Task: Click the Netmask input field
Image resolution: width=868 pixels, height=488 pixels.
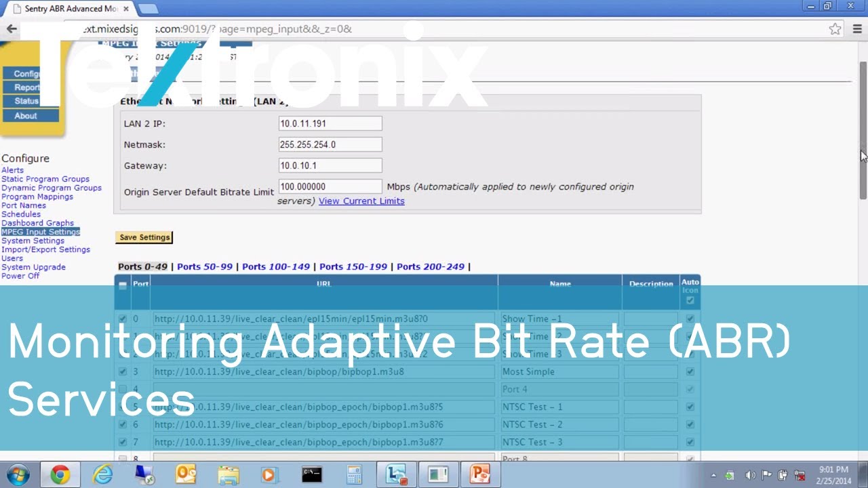Action: click(330, 144)
